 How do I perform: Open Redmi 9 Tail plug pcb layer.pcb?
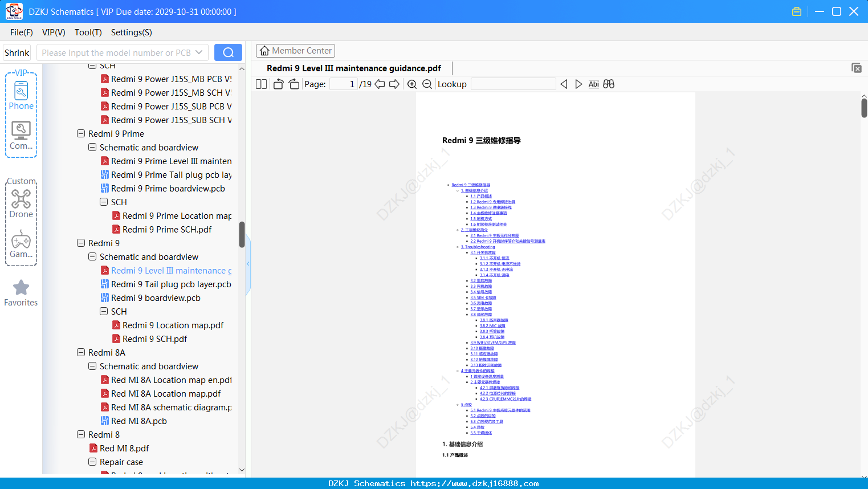[171, 284]
